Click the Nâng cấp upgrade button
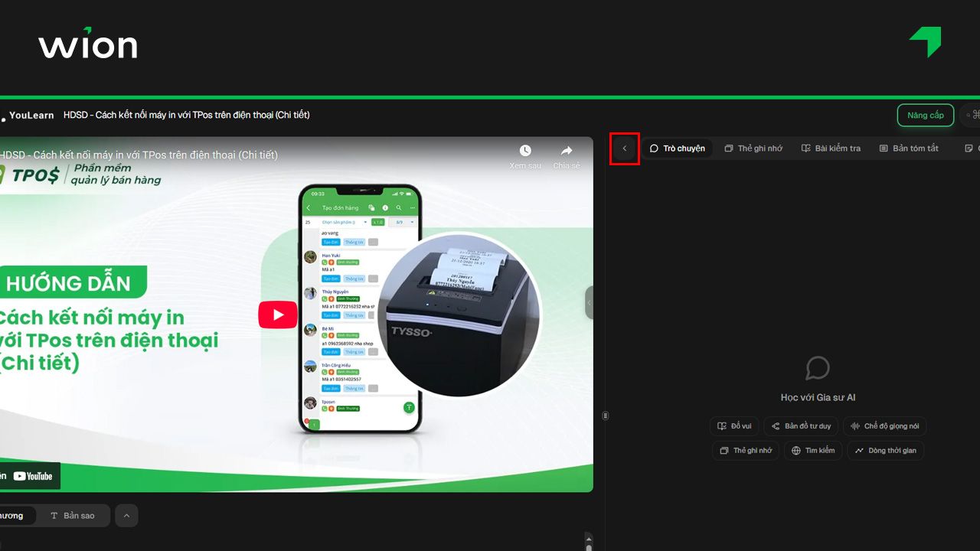Screen dimensions: 980x551 tap(925, 115)
